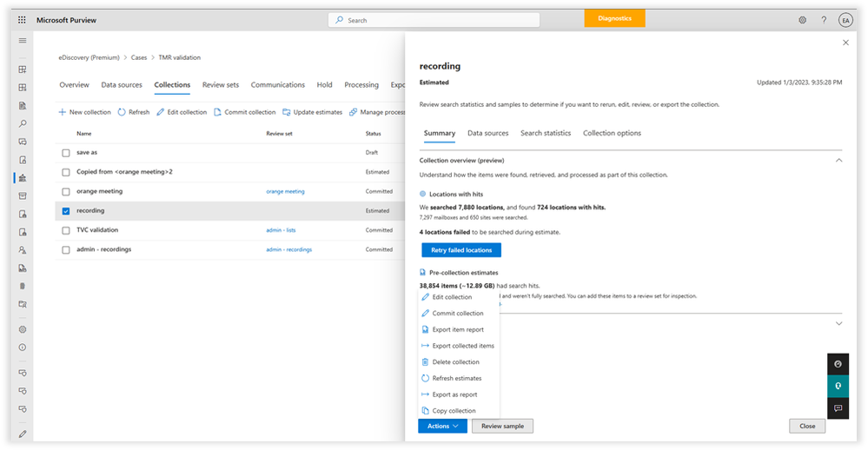Open the EA account avatar
The image size is (868, 450).
845,21
